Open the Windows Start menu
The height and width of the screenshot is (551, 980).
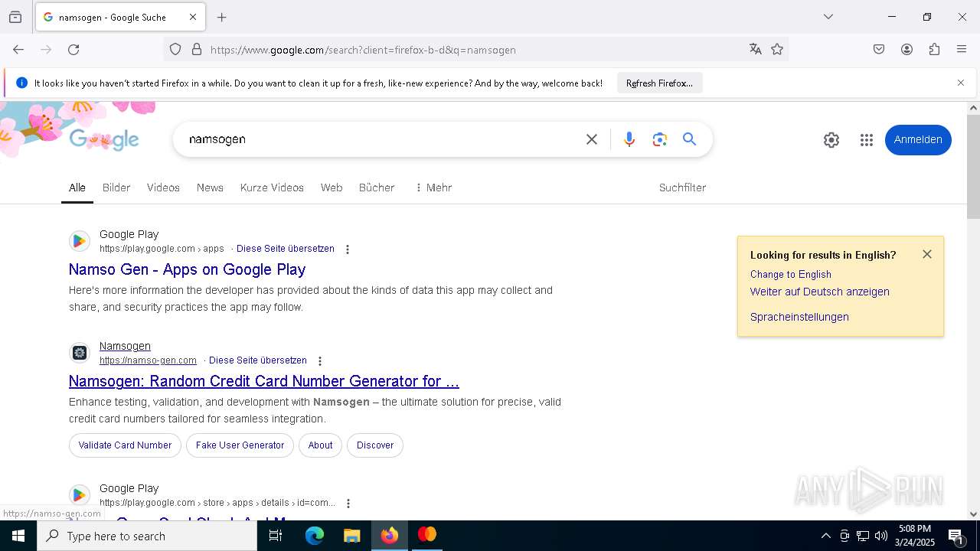pos(18,536)
